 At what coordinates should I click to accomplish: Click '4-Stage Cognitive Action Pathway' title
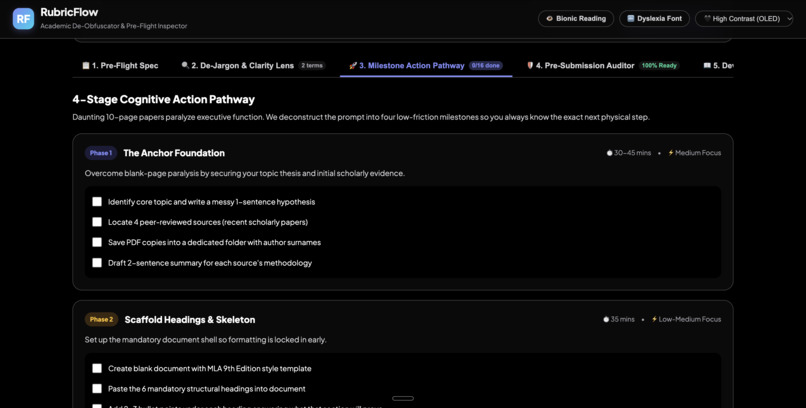(163, 99)
